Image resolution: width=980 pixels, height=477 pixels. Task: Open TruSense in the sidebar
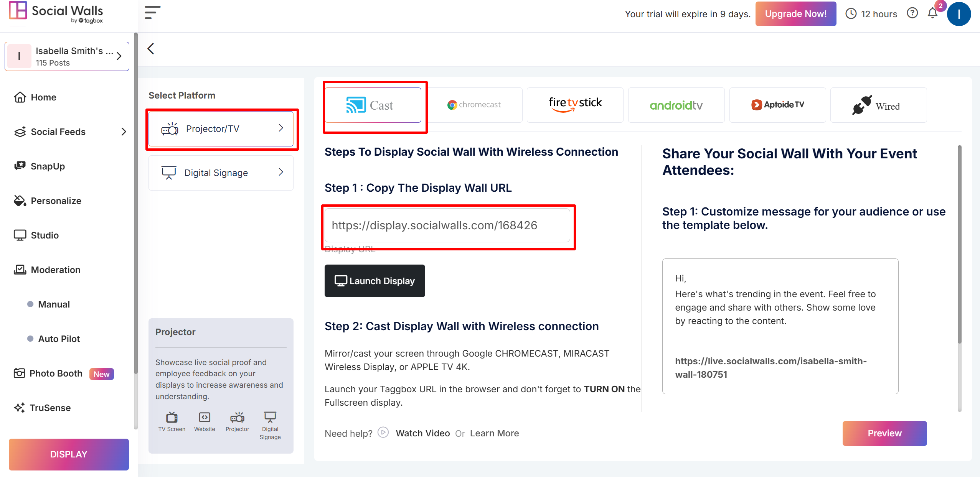50,408
